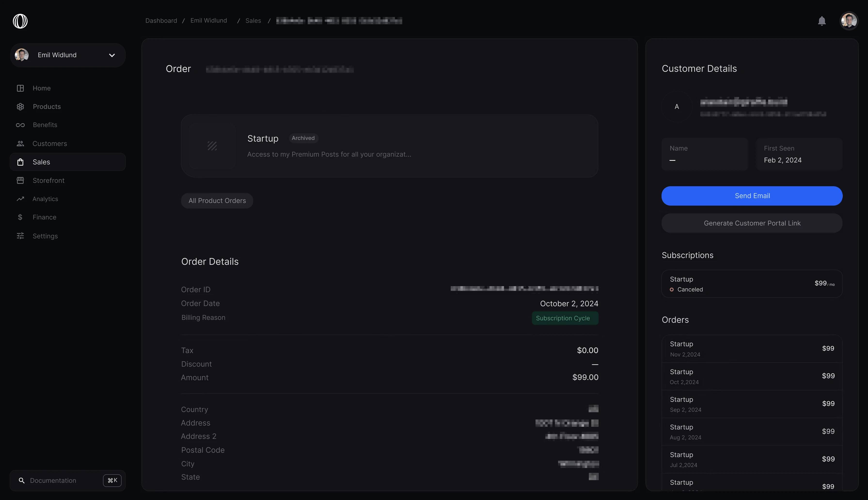Click the Sales breadcrumb link
Screen dimensions: 868x500
coord(253,21)
